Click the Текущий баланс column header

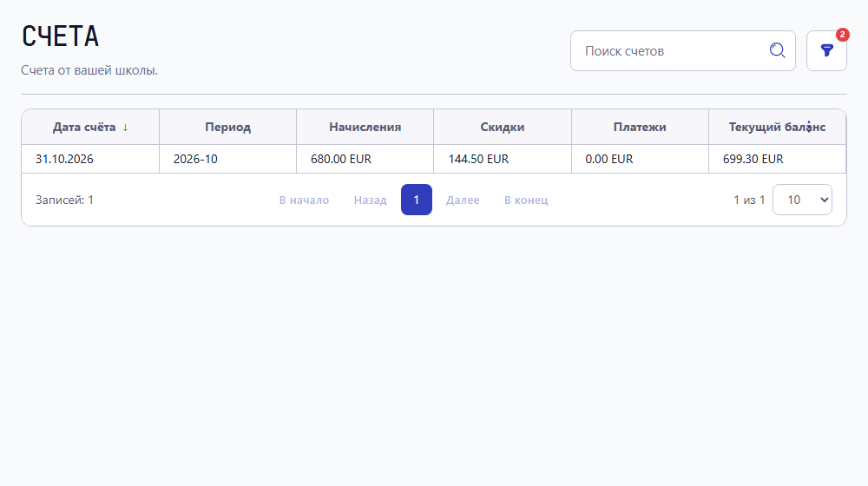pyautogui.click(x=777, y=127)
